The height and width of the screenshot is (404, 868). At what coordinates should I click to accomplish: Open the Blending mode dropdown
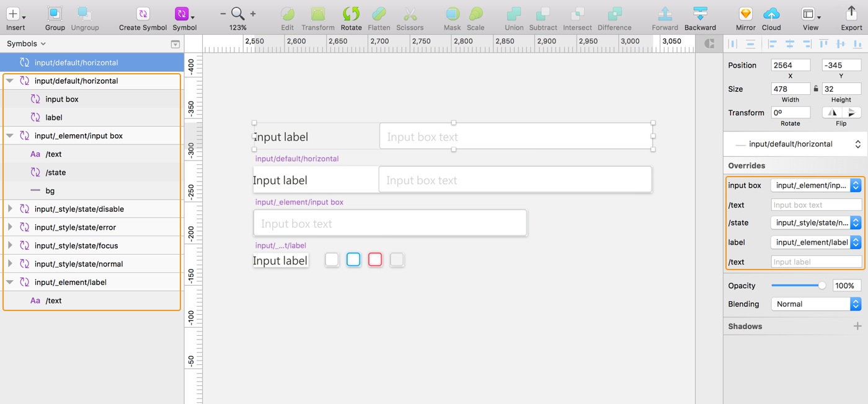pyautogui.click(x=816, y=304)
